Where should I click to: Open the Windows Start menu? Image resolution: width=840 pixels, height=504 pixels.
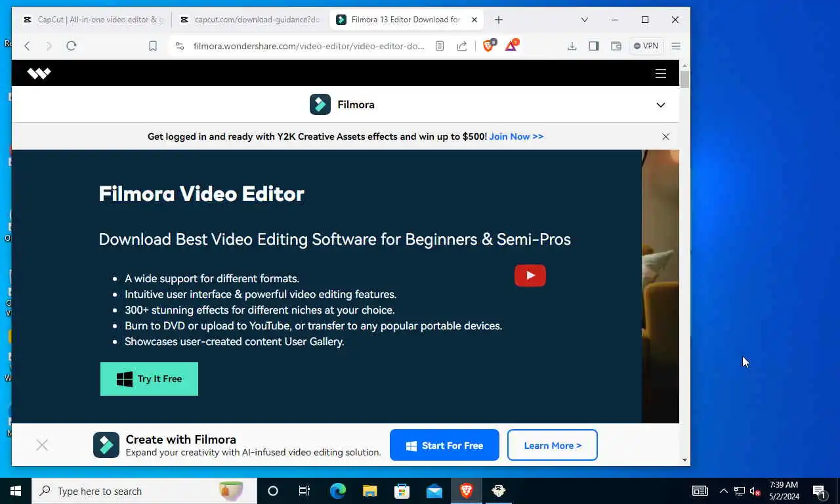click(x=16, y=491)
